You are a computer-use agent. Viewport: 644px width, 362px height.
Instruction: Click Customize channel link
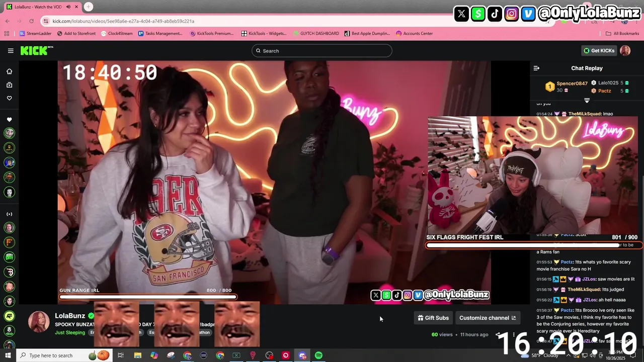[x=488, y=318]
